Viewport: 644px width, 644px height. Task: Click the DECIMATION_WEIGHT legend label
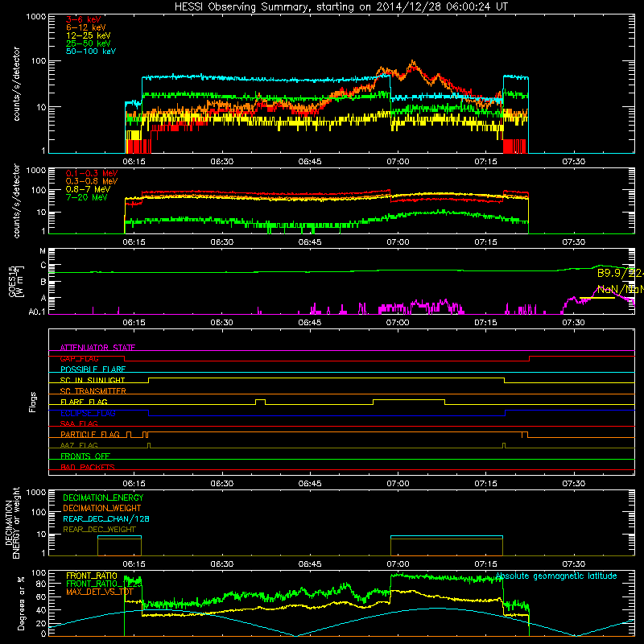pyautogui.click(x=102, y=508)
